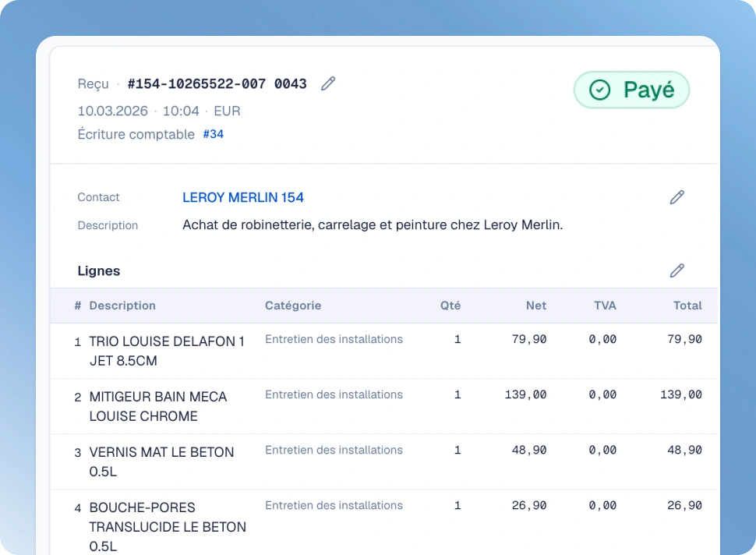The width and height of the screenshot is (756, 555).
Task: Click the Qté column header
Action: (x=450, y=306)
